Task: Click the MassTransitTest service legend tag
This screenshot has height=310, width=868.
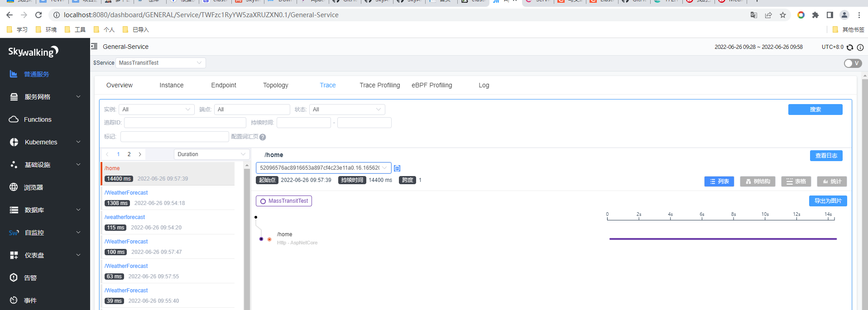Action: (x=284, y=201)
